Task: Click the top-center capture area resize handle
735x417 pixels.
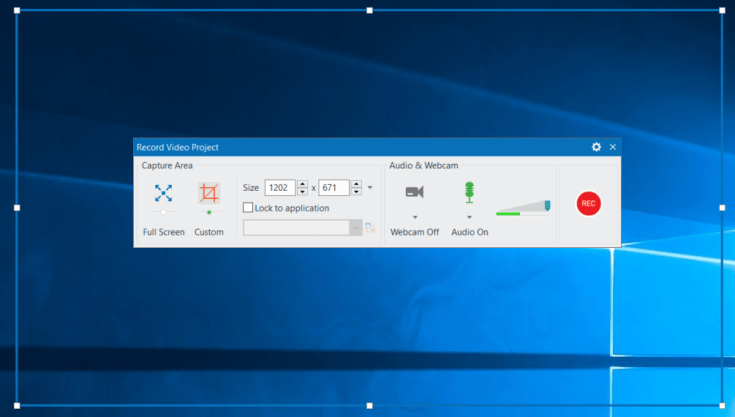Action: click(369, 10)
